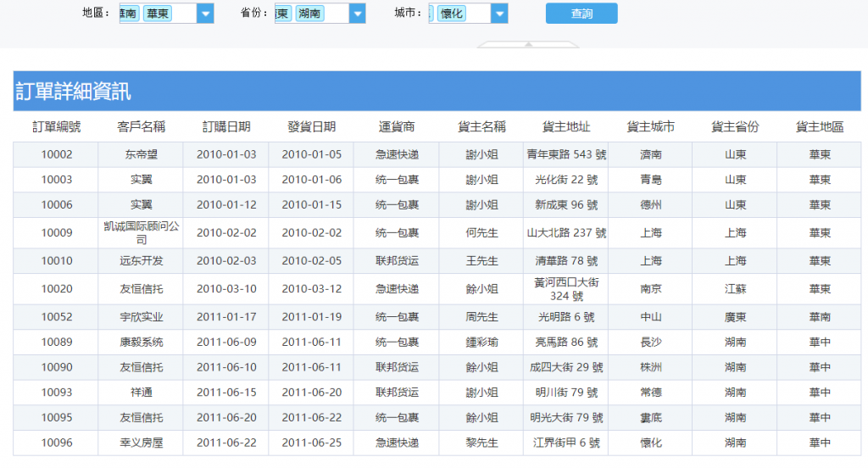
Task: Click region 華南 cell in table
Action: click(x=820, y=317)
